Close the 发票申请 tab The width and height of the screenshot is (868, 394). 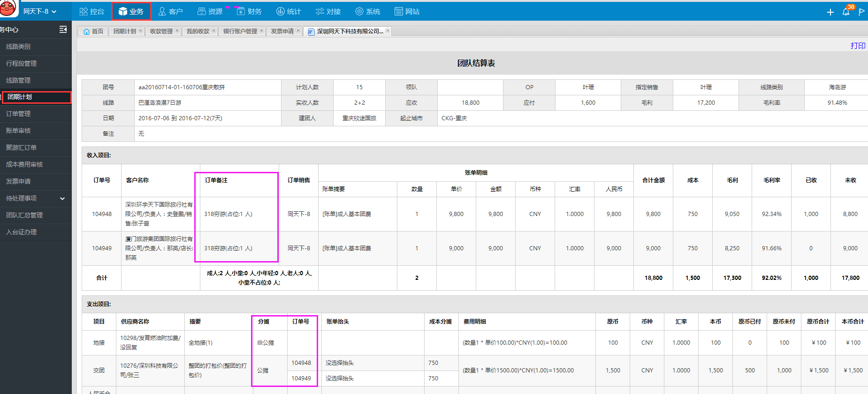298,31
